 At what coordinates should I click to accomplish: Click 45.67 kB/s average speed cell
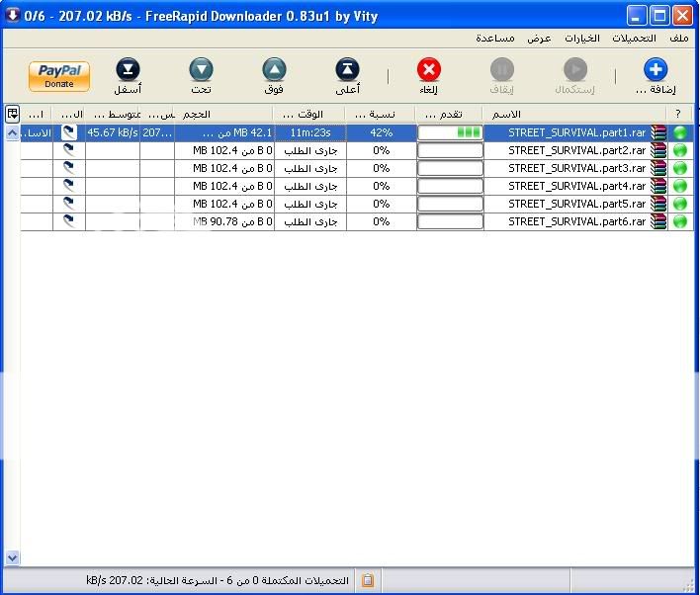point(113,132)
